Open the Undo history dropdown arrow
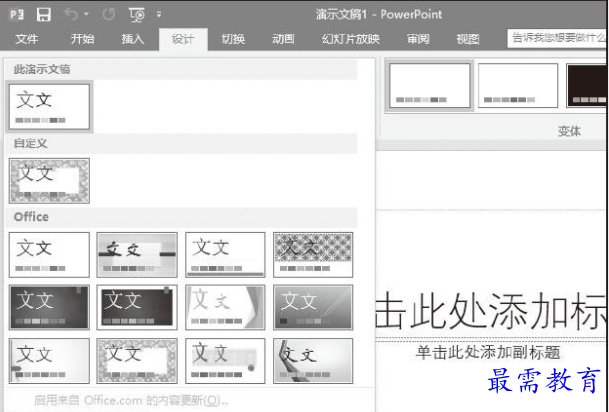 tap(86, 15)
